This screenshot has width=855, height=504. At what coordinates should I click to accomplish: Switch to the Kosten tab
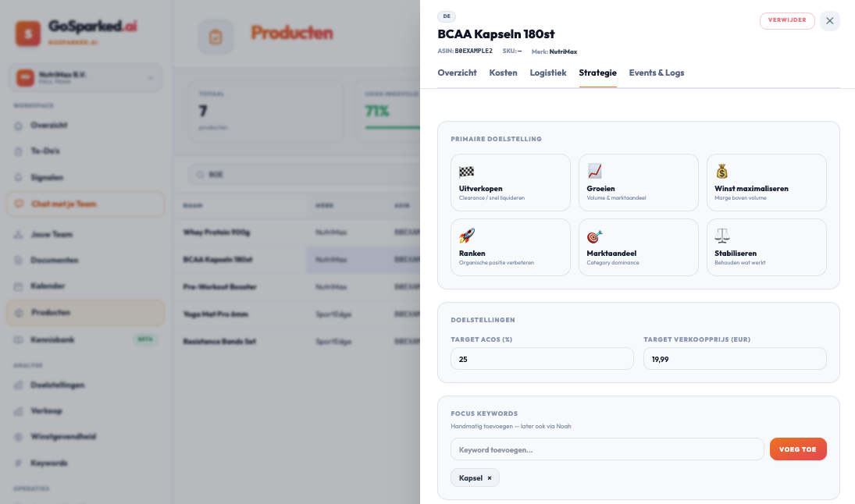503,73
